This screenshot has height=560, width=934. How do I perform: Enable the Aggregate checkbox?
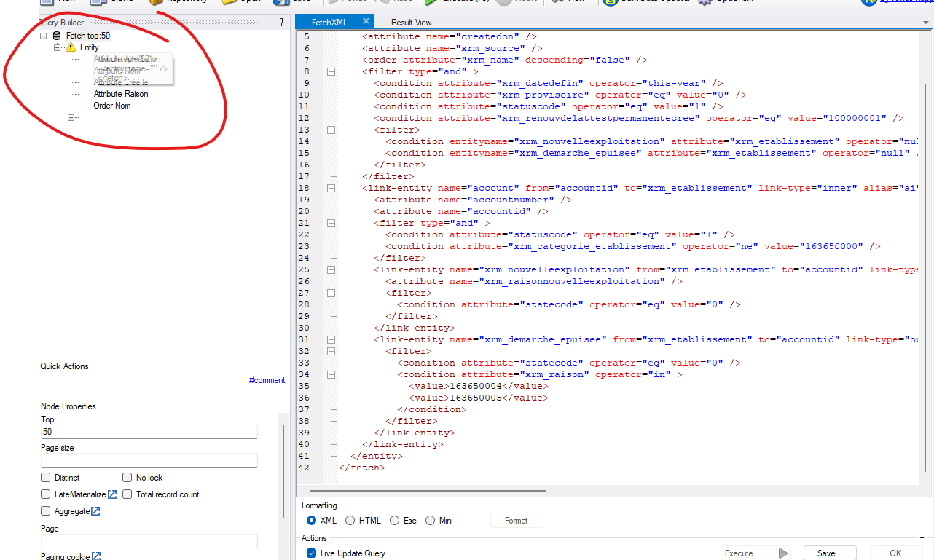46,510
